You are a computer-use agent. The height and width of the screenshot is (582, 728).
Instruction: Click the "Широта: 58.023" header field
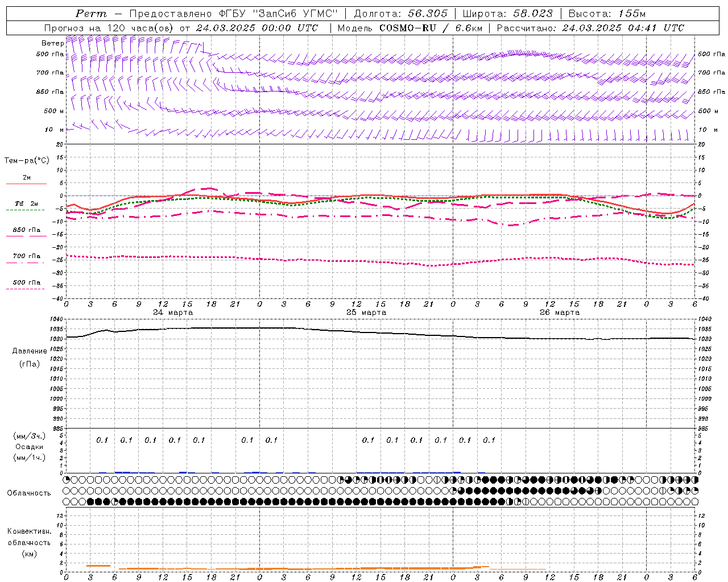click(x=507, y=14)
